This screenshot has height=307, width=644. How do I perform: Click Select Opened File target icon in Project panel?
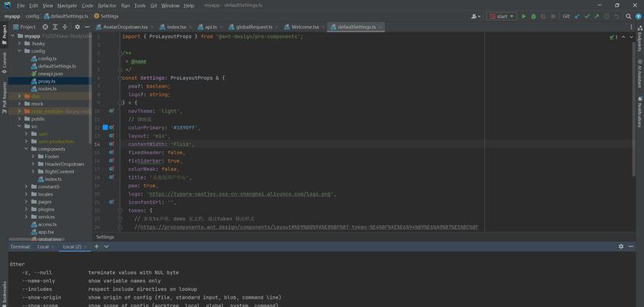[x=45, y=27]
